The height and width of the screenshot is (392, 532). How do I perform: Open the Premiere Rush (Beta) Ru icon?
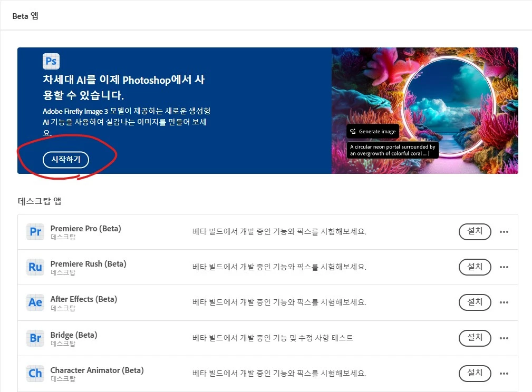click(35, 267)
